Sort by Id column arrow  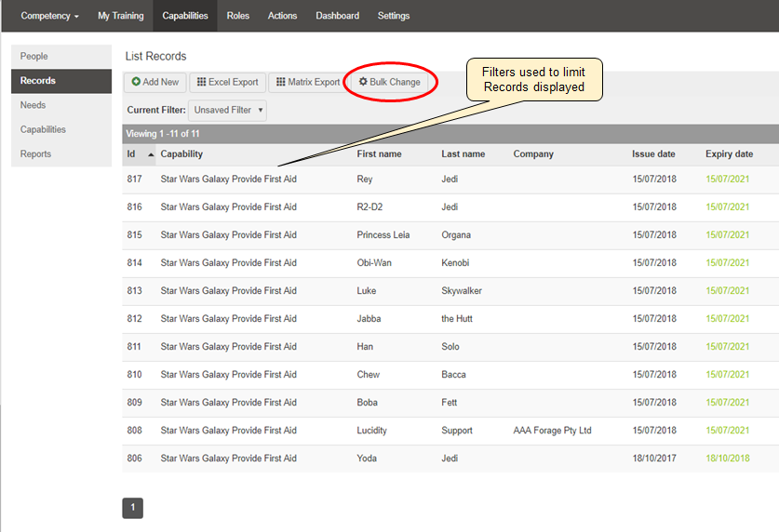coord(151,154)
